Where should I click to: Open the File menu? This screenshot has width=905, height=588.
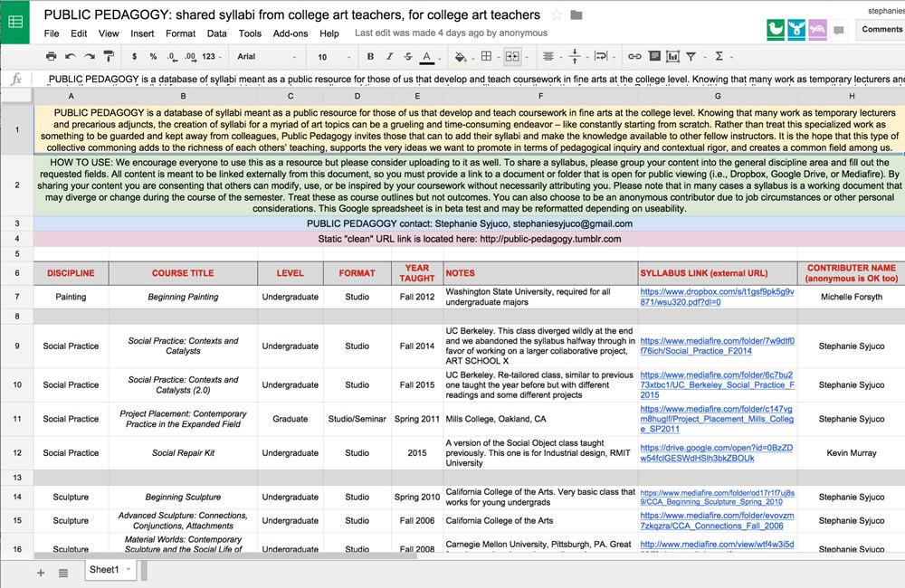pos(52,33)
